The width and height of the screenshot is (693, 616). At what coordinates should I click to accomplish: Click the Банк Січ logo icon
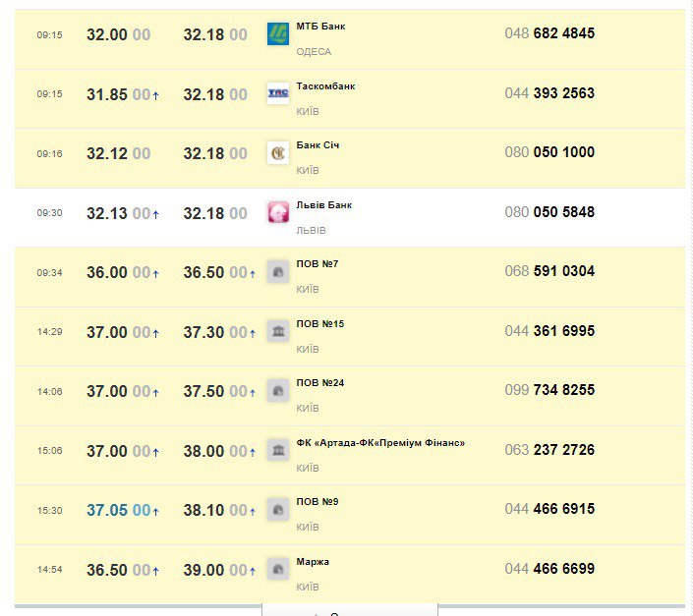click(278, 153)
